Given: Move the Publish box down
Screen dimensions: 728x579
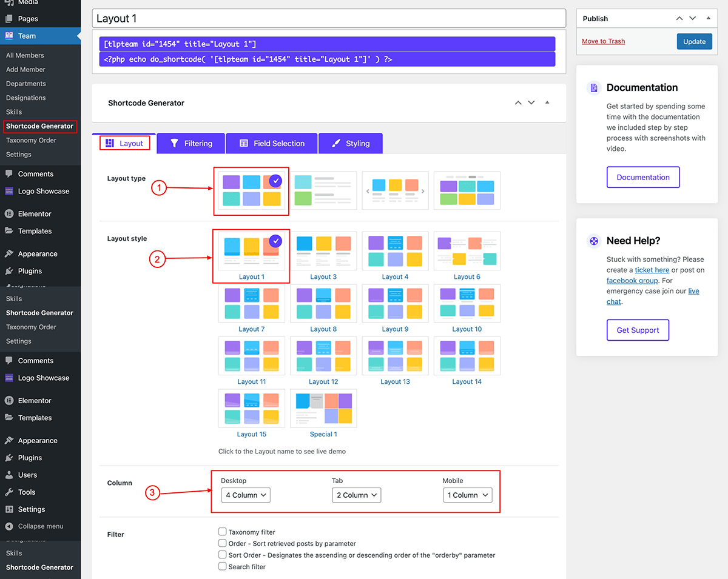Looking at the screenshot, I should coord(693,19).
